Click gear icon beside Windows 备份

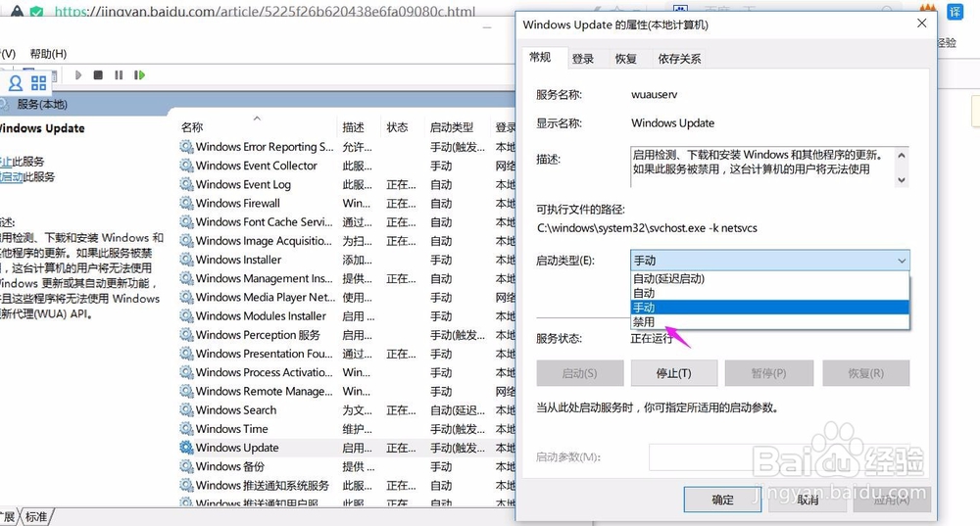tap(186, 466)
